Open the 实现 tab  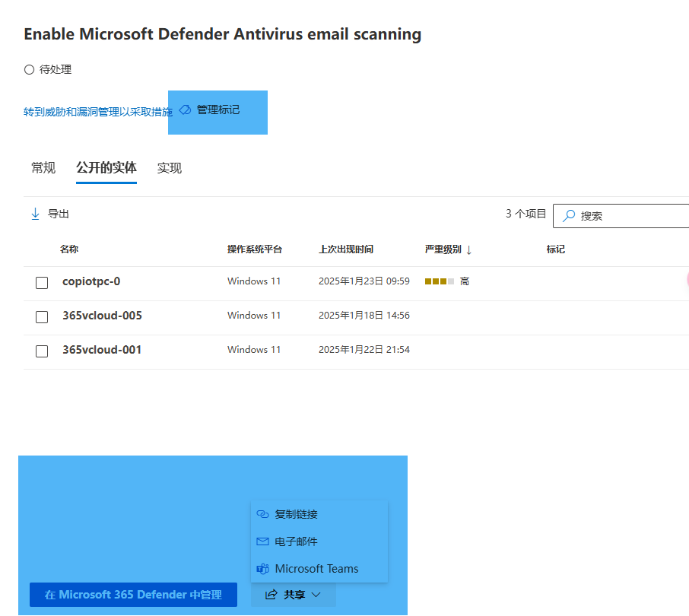(x=169, y=168)
